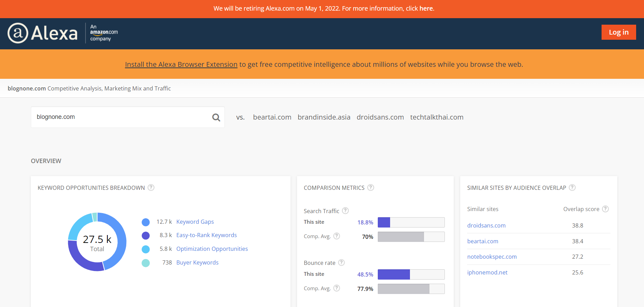The height and width of the screenshot is (307, 644).
Task: Click the '18.8%' search traffic value
Action: pyautogui.click(x=365, y=222)
